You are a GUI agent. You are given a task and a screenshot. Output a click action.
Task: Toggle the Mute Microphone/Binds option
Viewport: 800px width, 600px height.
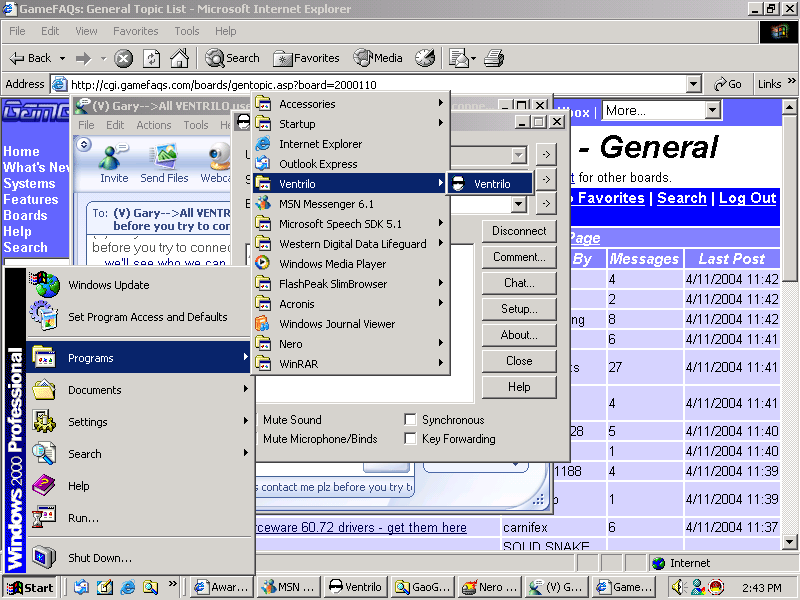click(320, 439)
